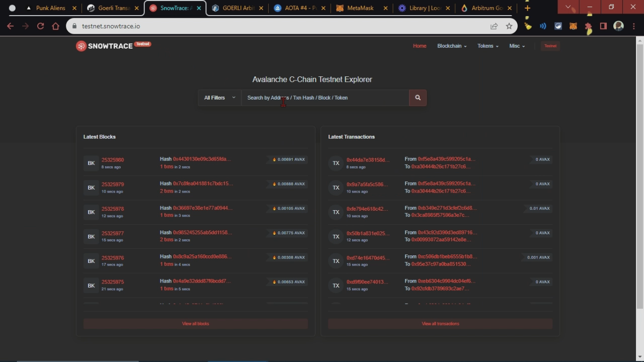Open '2 txns' link for block 25325979
The width and height of the screenshot is (644, 362).
(167, 191)
